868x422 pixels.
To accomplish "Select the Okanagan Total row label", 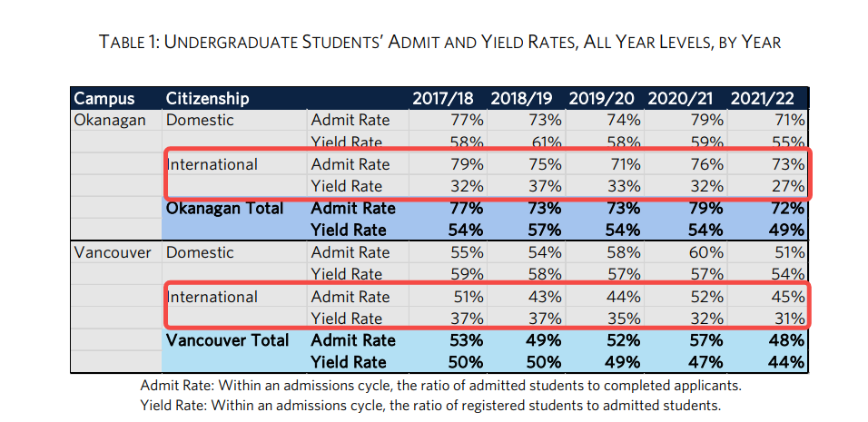I will point(225,208).
